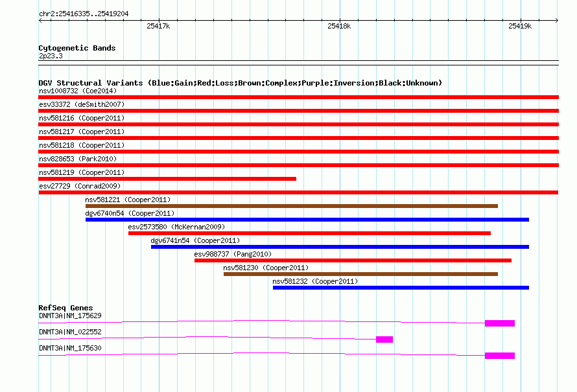Screen dimensions: 577x392
Task: Select the esv33372 (deSmith2007) variant bar
Action: tap(298, 111)
